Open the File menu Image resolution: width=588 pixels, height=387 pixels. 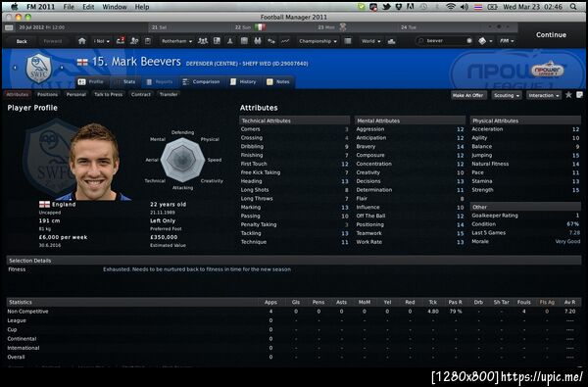click(x=69, y=7)
